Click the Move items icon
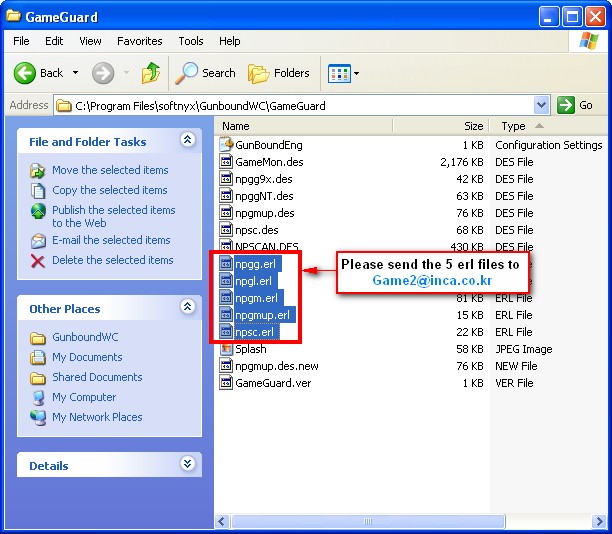612x534 pixels. click(38, 171)
